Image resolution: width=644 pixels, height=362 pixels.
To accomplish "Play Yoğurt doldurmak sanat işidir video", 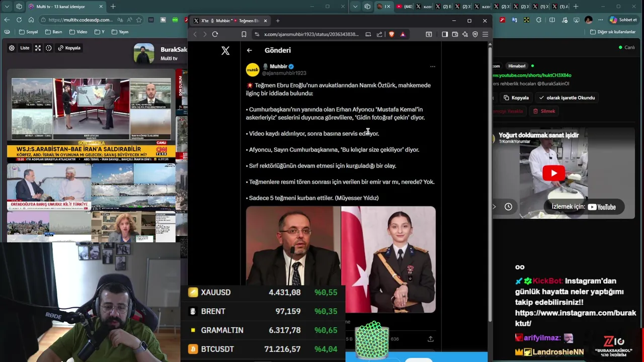I will (x=553, y=173).
